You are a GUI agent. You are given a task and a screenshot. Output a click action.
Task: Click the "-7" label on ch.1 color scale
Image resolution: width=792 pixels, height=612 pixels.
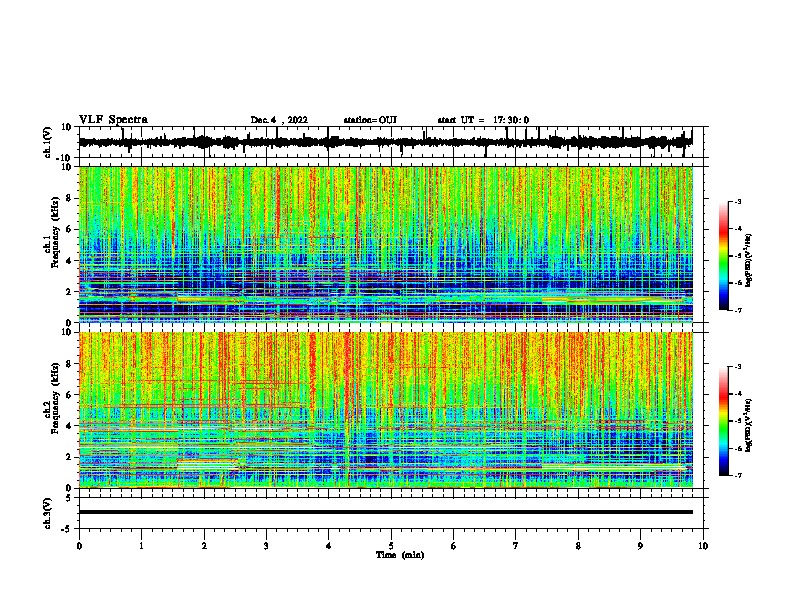737,310
